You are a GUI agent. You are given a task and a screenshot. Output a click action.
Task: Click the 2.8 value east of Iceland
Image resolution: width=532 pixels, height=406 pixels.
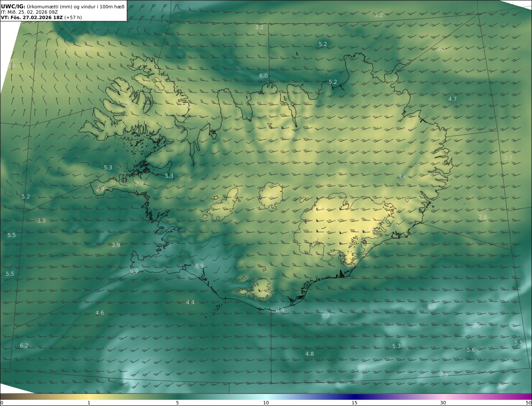click(x=483, y=218)
